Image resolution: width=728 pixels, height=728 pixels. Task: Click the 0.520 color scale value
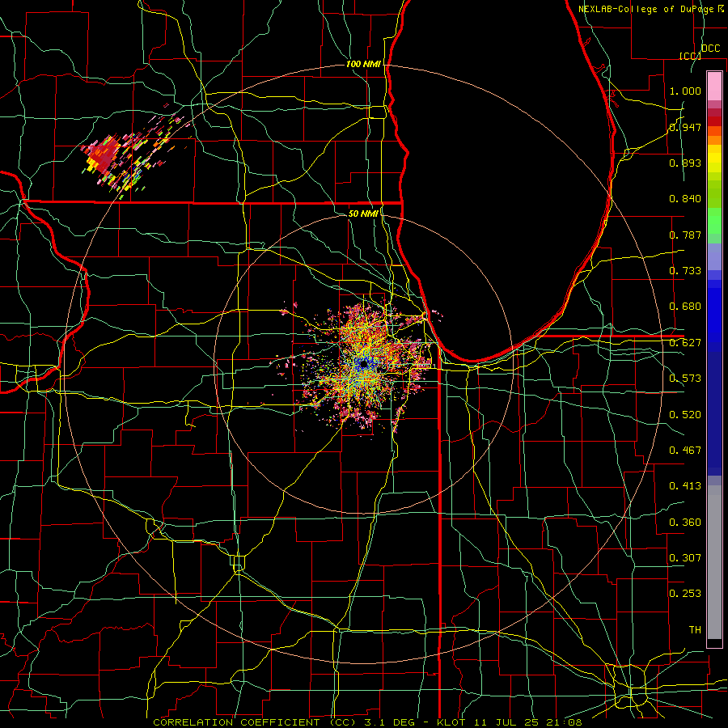[685, 414]
